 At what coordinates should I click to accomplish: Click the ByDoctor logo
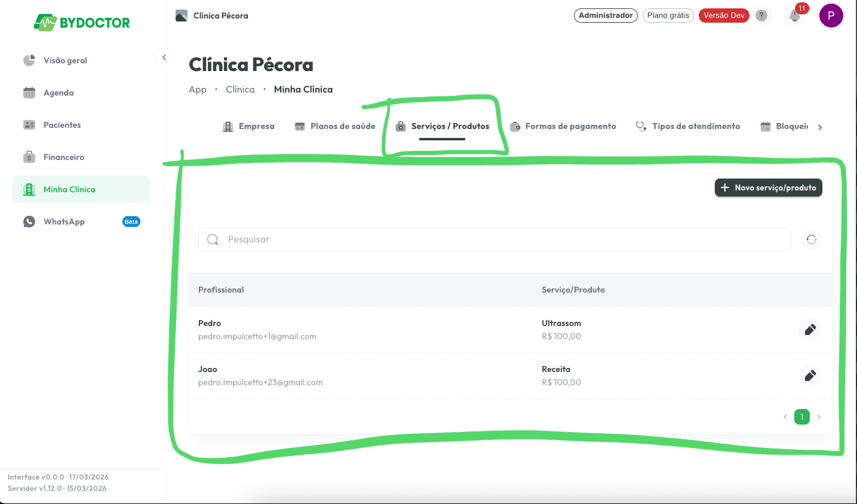(82, 23)
